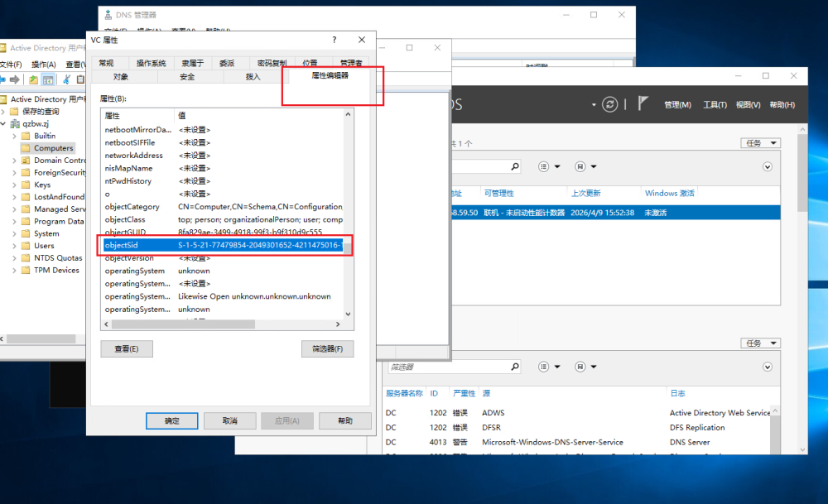The height and width of the screenshot is (504, 828).
Task: Click the show/hide console tree toolbar icon
Action: tap(48, 80)
